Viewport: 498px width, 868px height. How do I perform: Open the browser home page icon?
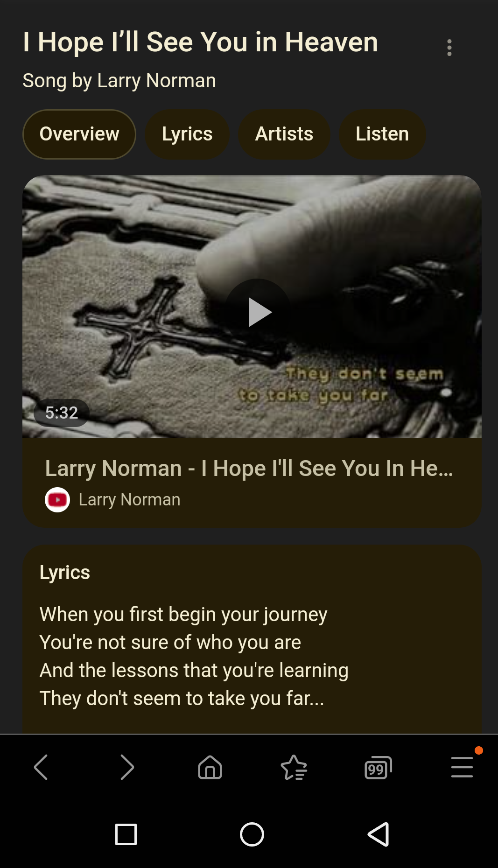(210, 767)
